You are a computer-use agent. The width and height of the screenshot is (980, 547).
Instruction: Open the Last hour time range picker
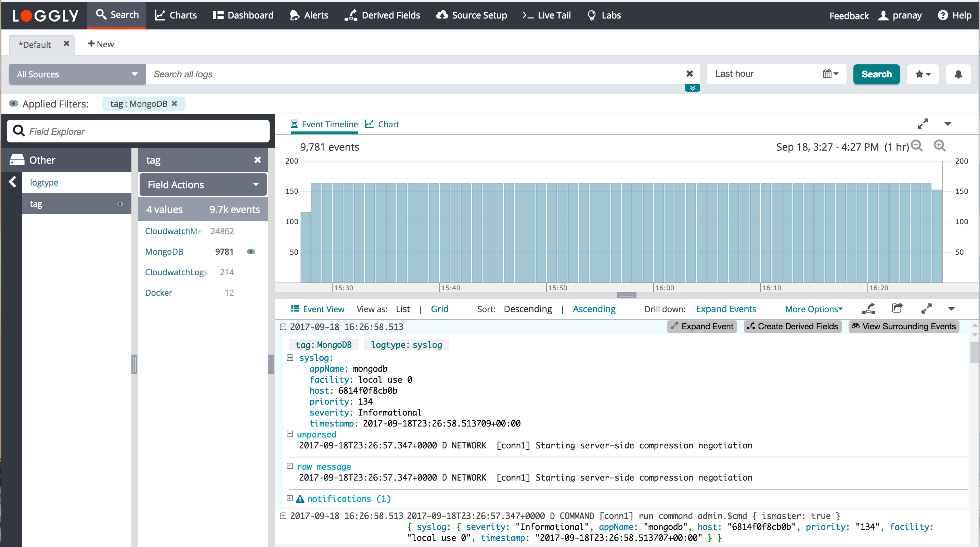[776, 74]
